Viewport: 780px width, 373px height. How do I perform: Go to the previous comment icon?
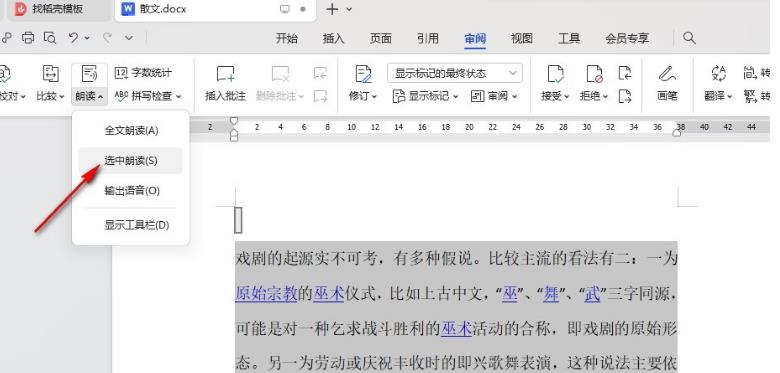(x=320, y=74)
